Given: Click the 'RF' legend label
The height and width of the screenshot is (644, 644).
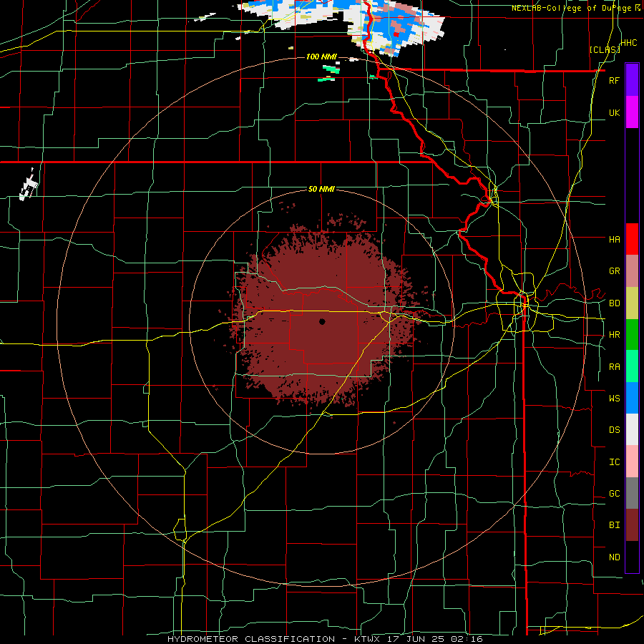Looking at the screenshot, I should tap(614, 80).
